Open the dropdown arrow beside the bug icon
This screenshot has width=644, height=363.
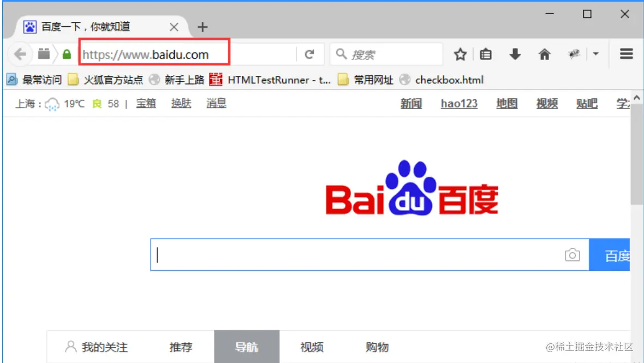click(596, 54)
